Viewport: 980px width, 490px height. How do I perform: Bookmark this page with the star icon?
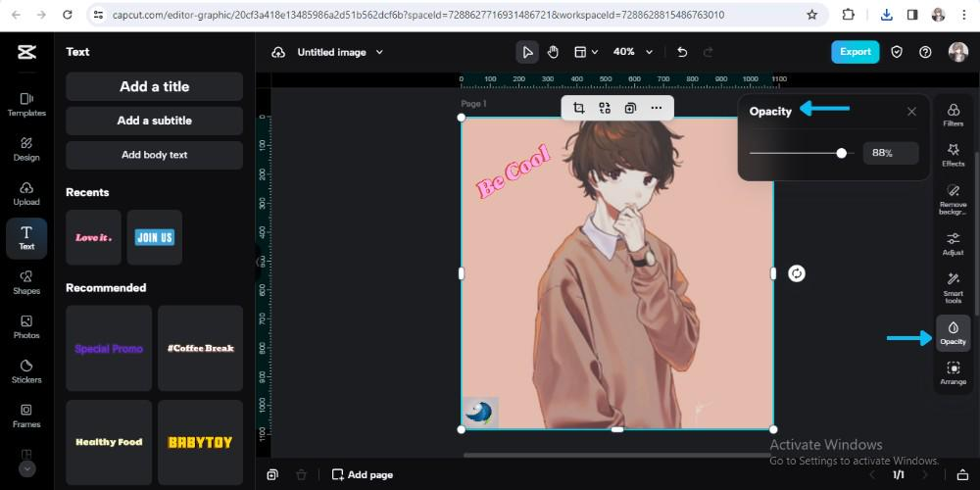point(811,15)
